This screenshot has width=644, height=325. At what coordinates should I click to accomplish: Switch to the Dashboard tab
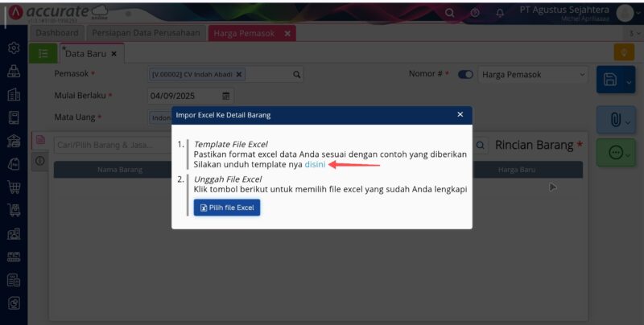[x=56, y=33]
